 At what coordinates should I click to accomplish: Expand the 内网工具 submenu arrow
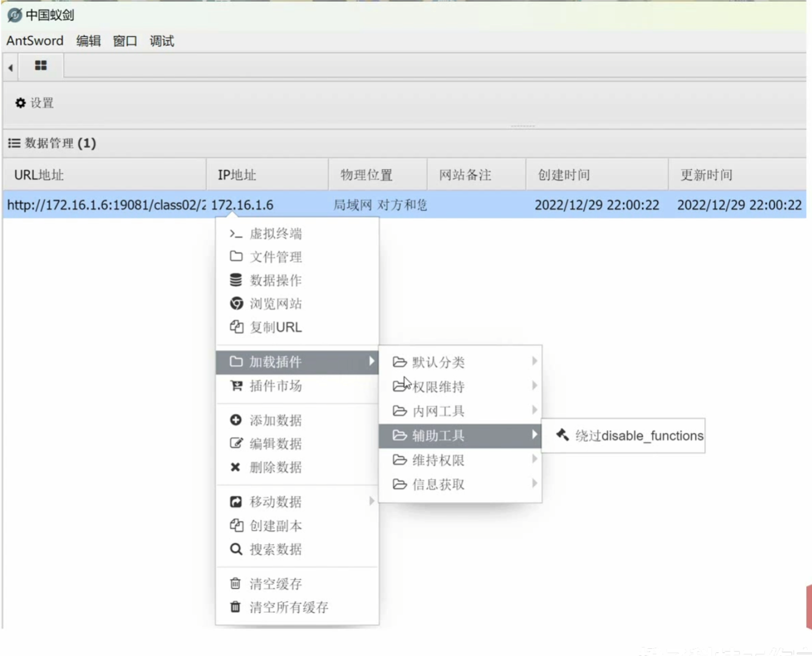click(534, 410)
